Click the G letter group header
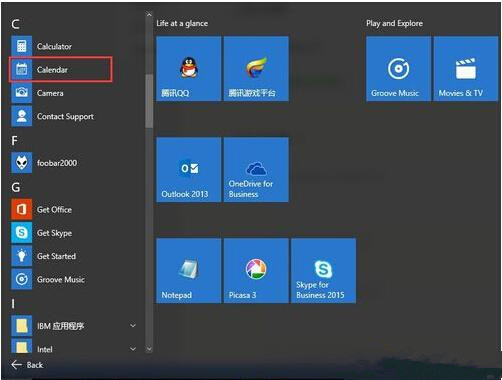 click(x=16, y=187)
